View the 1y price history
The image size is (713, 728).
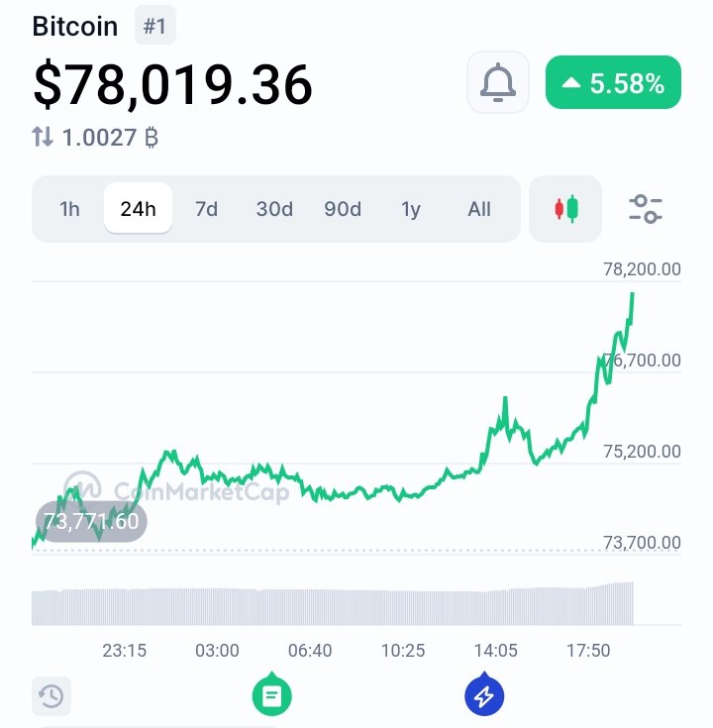click(x=411, y=209)
